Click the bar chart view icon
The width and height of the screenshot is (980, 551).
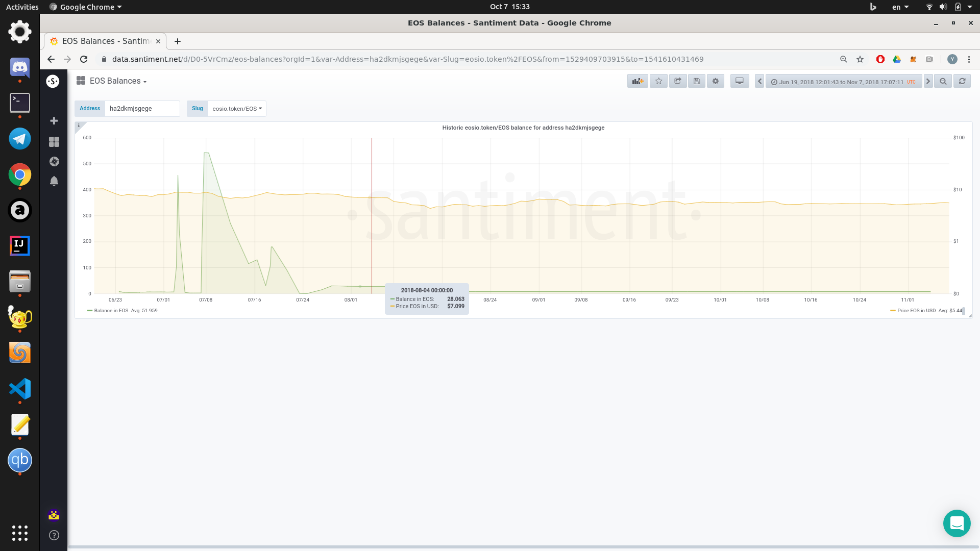click(638, 81)
